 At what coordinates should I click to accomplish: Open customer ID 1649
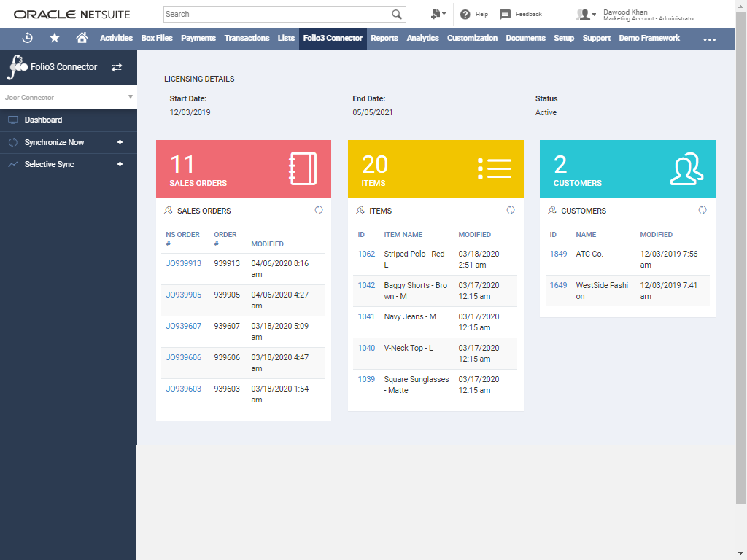click(558, 285)
